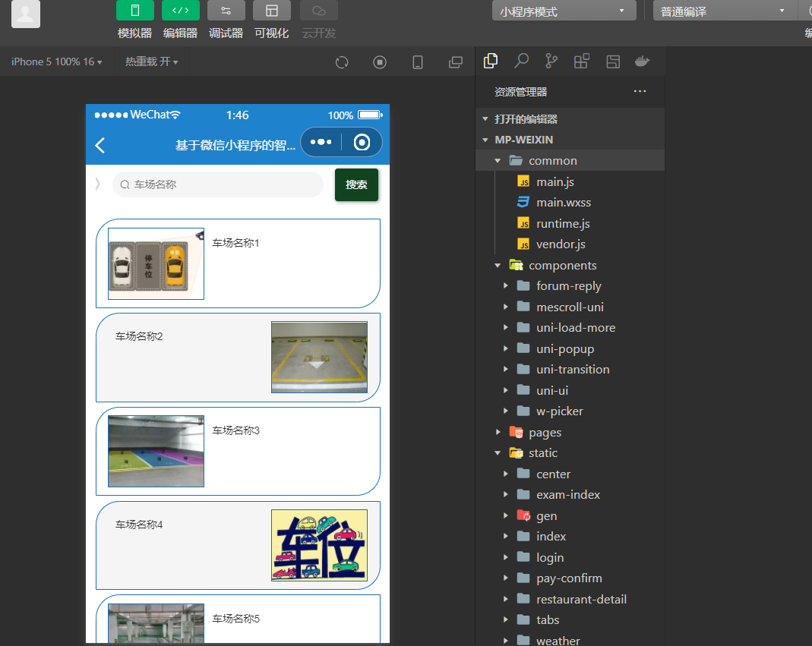Screen dimensions: 812x646
Task: Click the 车场名称 search input field
Action: (217, 184)
